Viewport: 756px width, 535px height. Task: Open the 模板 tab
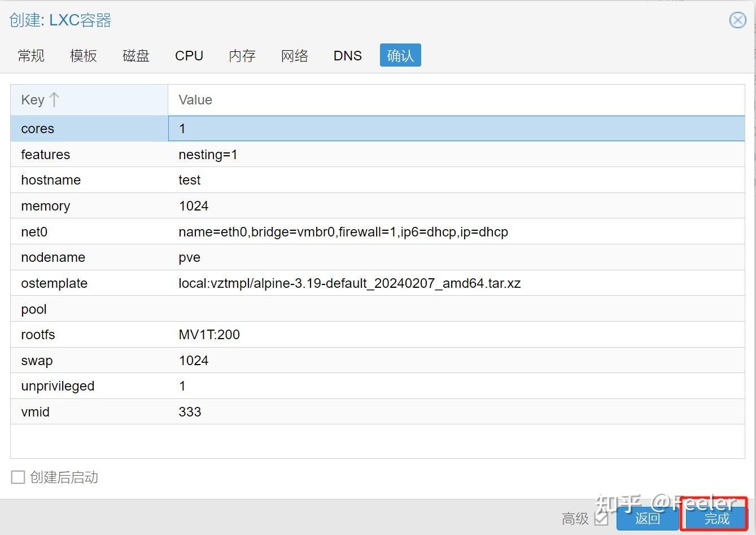point(83,55)
